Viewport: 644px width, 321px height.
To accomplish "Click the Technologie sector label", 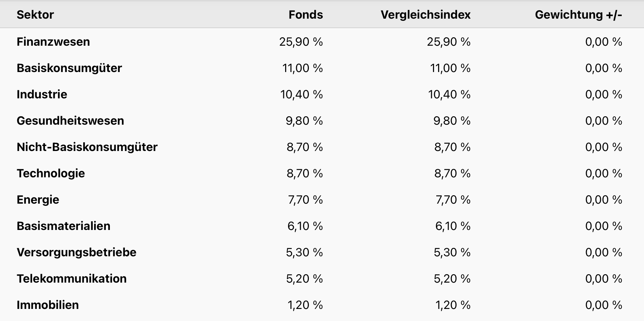I will click(x=51, y=173).
